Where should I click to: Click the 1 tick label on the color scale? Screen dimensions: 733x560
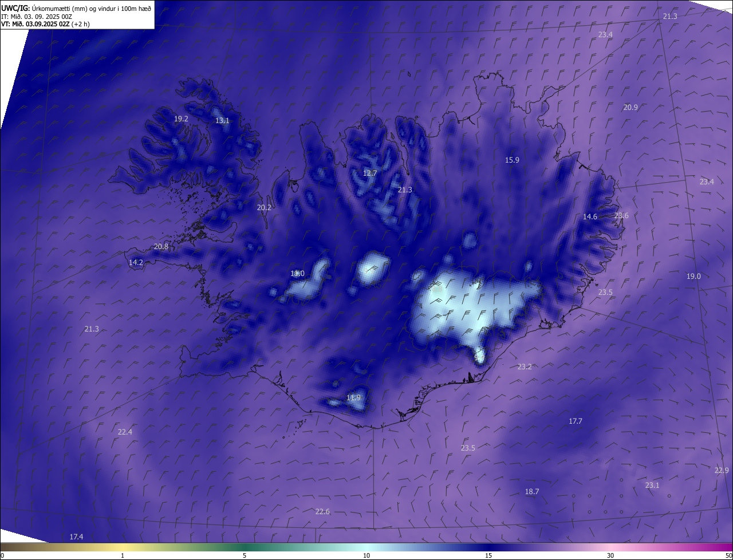tap(123, 555)
